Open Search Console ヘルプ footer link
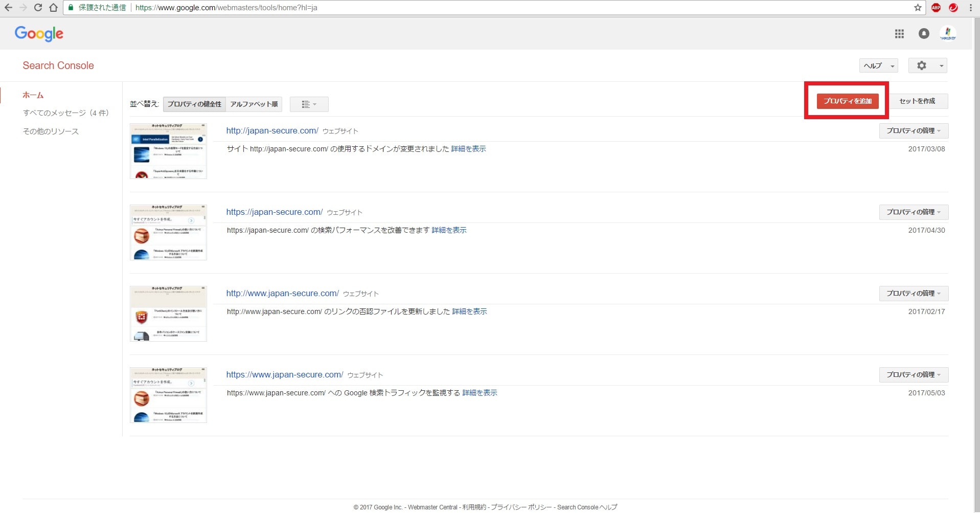The height and width of the screenshot is (513, 980). point(587,507)
